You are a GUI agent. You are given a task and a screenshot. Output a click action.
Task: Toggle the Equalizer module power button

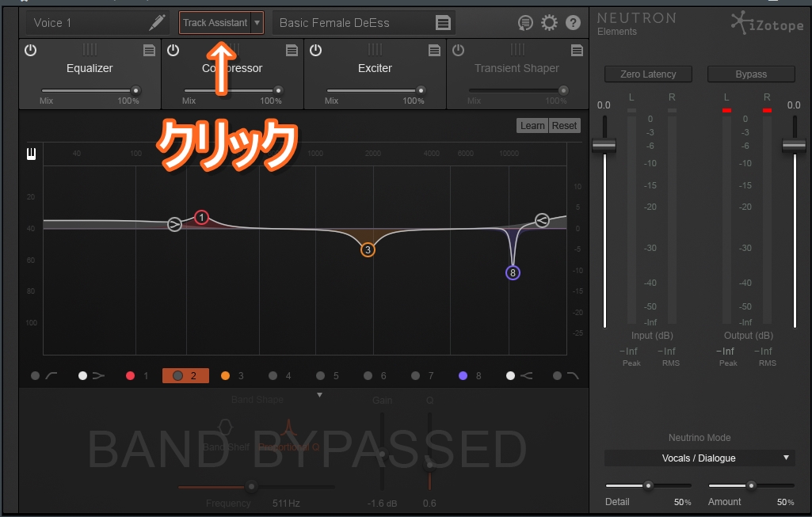(30, 51)
